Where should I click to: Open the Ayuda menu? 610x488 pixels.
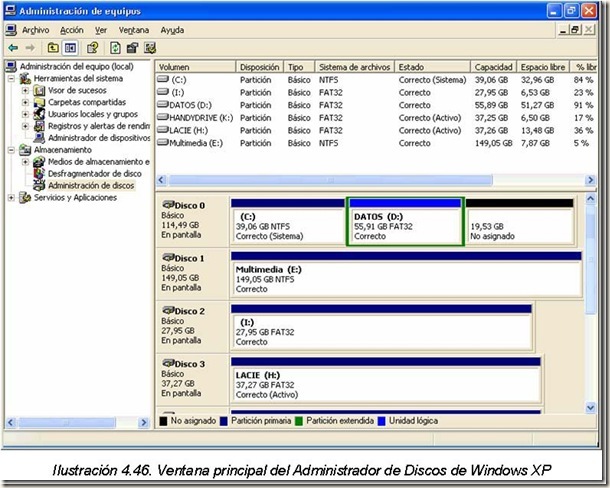coord(172,30)
